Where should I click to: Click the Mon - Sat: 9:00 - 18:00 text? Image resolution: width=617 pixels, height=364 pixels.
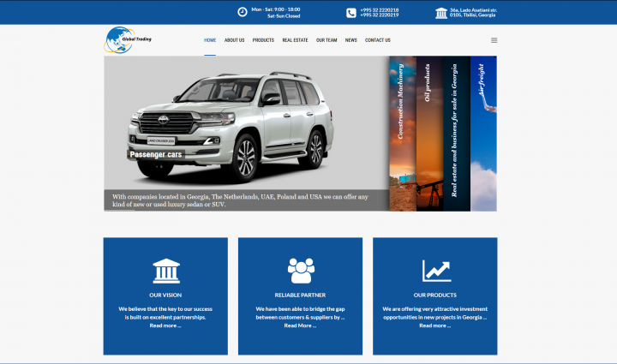pos(276,9)
